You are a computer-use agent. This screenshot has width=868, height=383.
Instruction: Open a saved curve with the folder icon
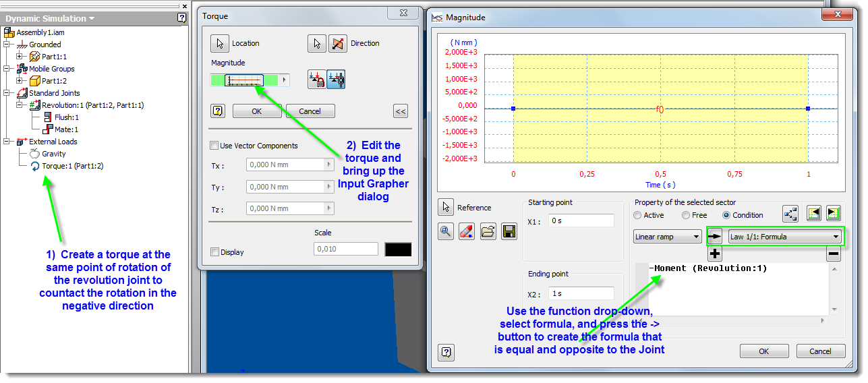pos(488,232)
